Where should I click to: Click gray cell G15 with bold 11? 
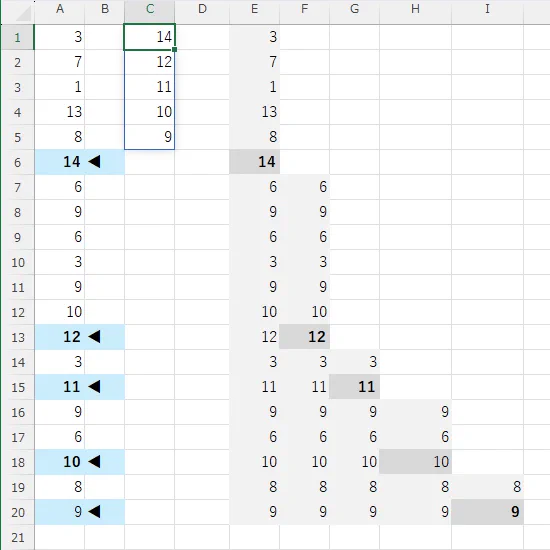(354, 387)
